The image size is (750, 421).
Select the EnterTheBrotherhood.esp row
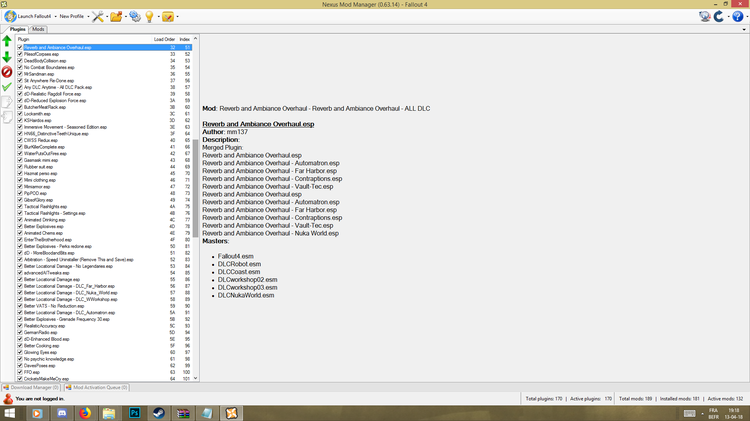click(104, 240)
